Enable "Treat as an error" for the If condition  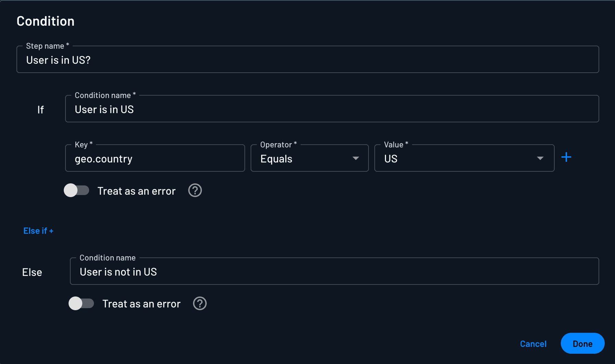coord(76,190)
